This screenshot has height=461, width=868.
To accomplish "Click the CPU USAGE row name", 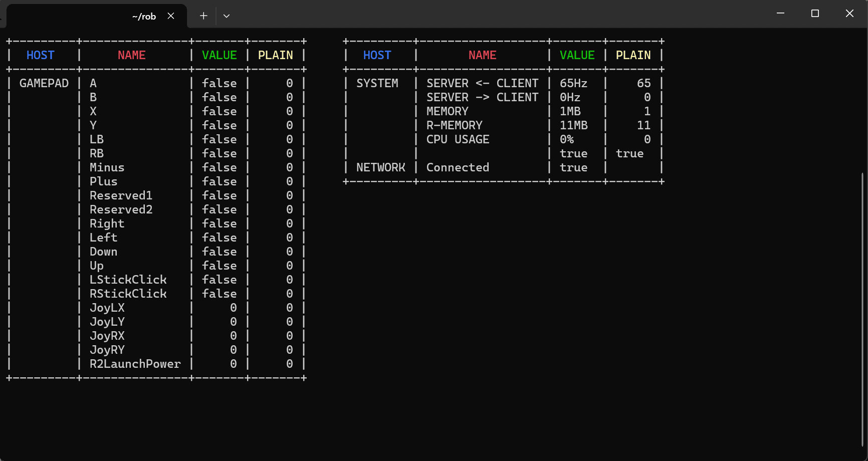I will (458, 139).
